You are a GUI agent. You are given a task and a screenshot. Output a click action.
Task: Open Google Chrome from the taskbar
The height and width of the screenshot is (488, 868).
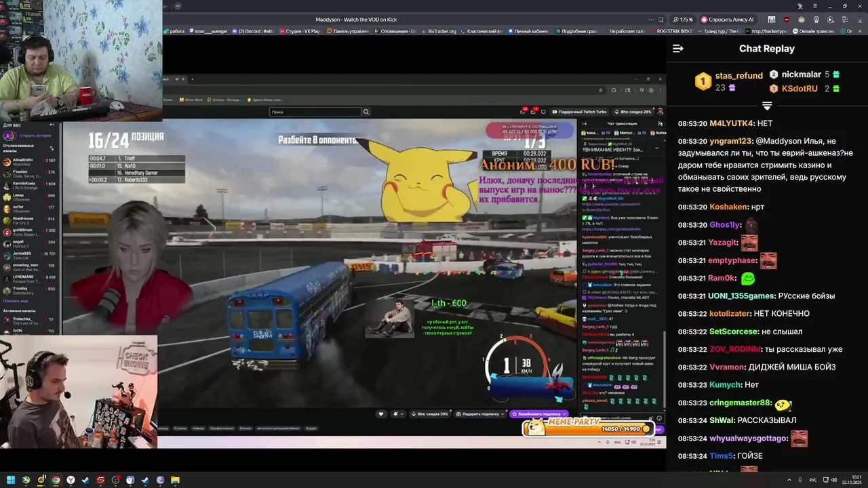click(56, 480)
